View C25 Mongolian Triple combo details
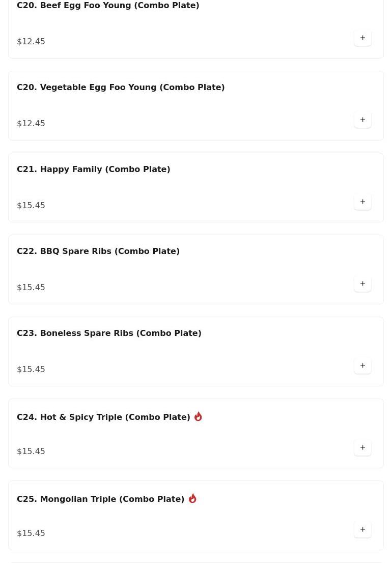Screen dimensions: 392x563 (x=101, y=499)
